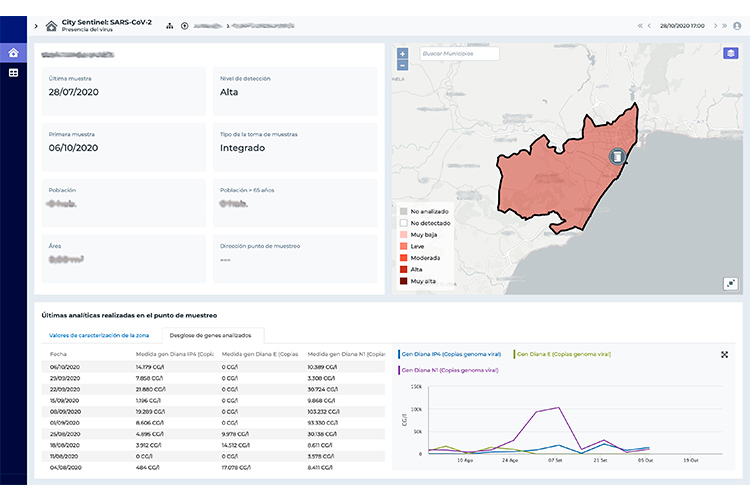
Task: Click the map zoom in plus button
Action: [402, 54]
